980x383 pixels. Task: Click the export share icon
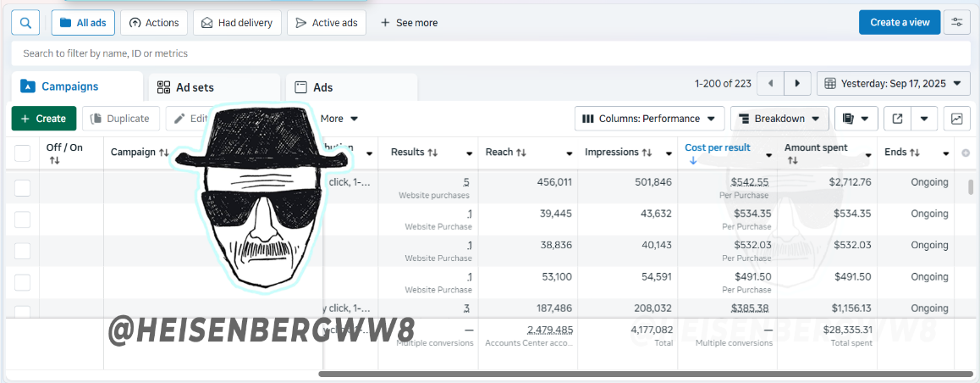[898, 119]
